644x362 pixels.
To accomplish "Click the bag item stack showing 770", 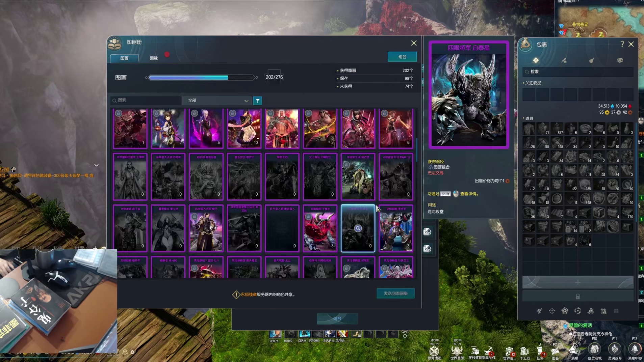I will [627, 213].
